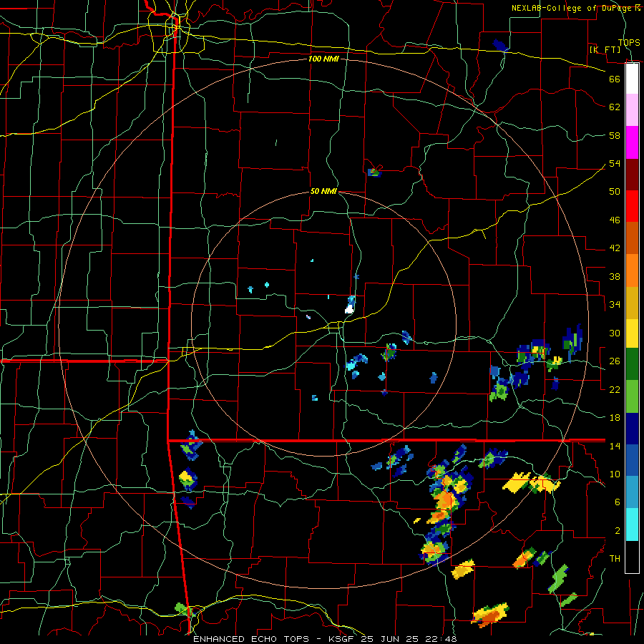Select the 26 legend value
The height and width of the screenshot is (644, 644).
(615, 361)
